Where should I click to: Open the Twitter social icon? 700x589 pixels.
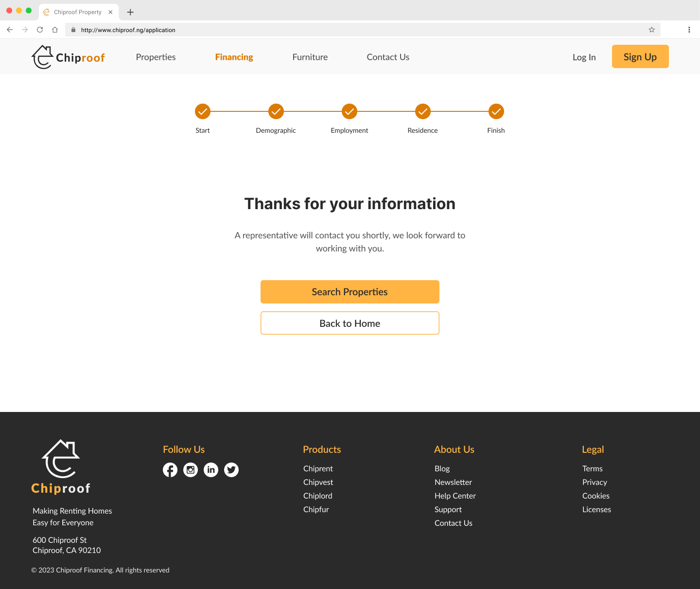point(231,470)
